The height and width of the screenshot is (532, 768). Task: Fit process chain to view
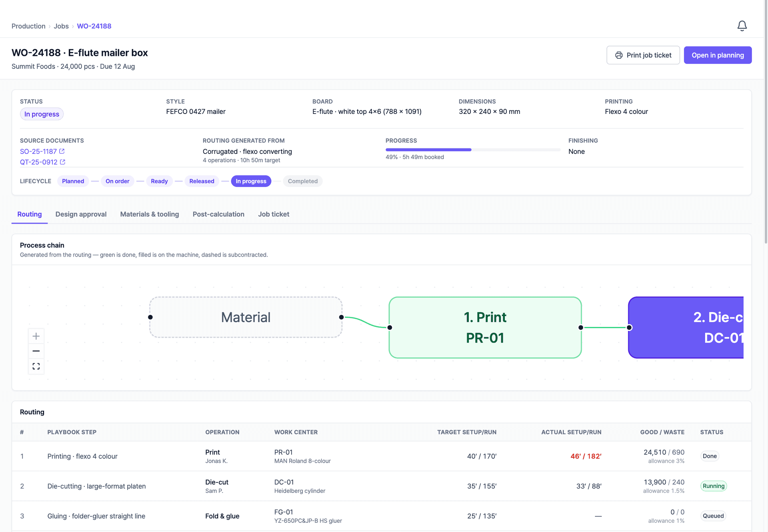pyautogui.click(x=36, y=366)
